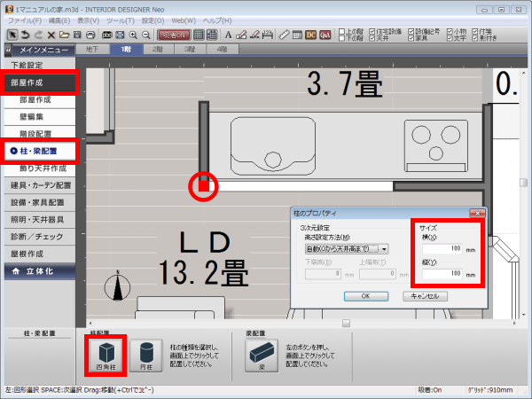Toggle the 上の階 checkbox
Viewport: 532px width, 399px height.
point(344,31)
